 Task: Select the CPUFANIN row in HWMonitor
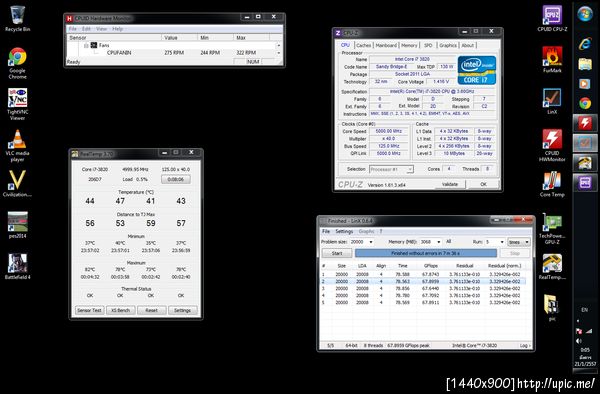(172, 52)
